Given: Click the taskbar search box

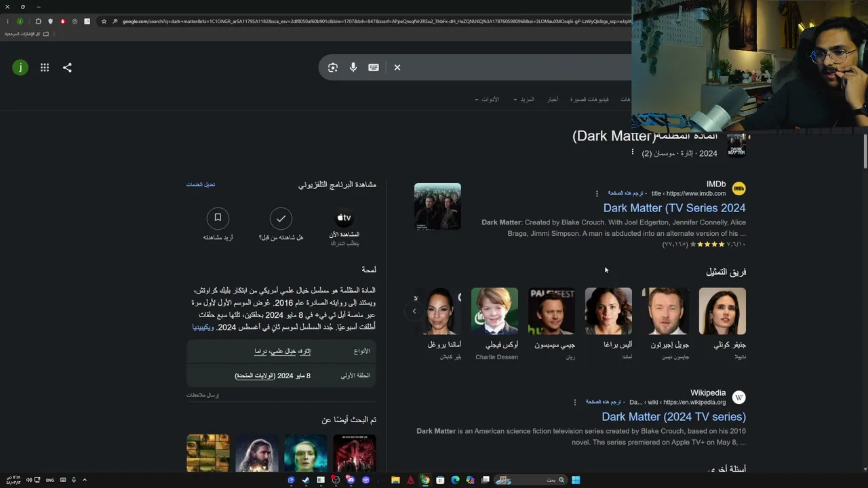Looking at the screenshot, I should [529, 480].
